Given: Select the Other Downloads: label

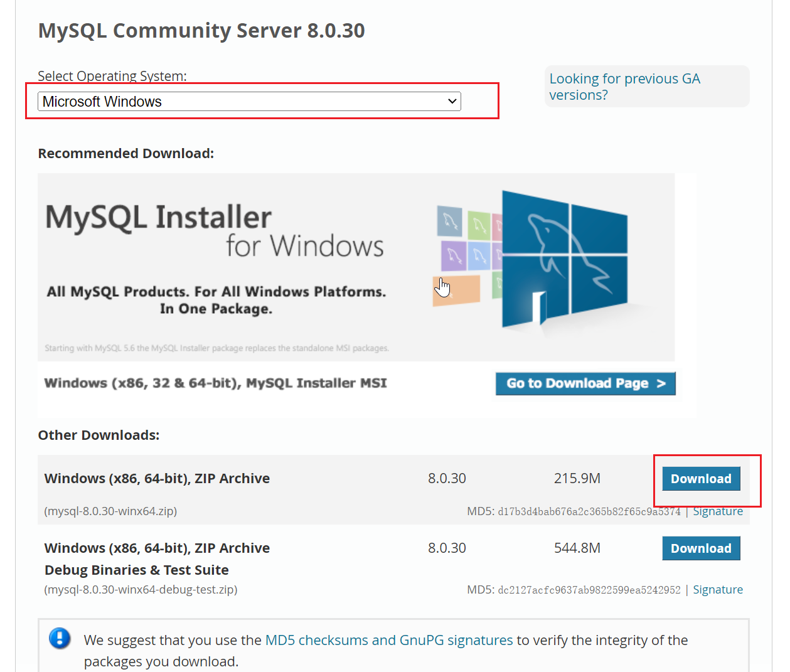Looking at the screenshot, I should (x=99, y=435).
